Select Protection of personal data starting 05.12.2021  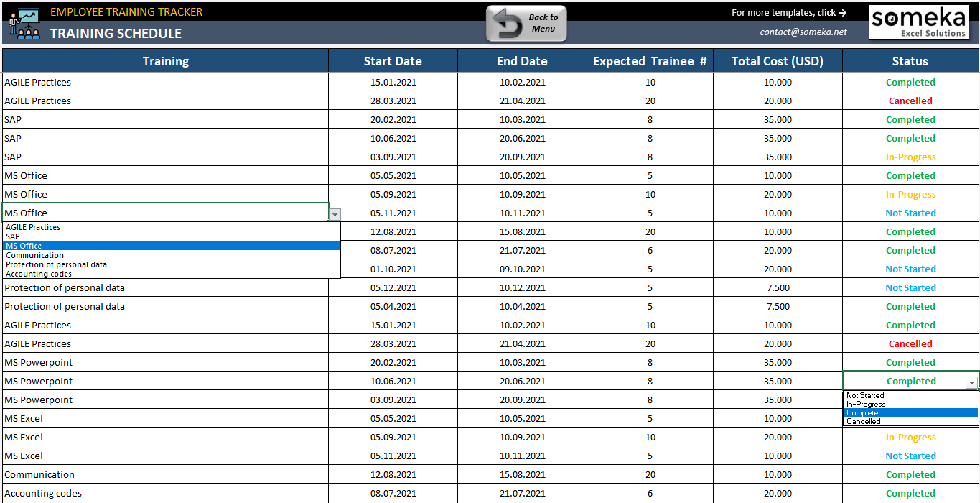[165, 287]
